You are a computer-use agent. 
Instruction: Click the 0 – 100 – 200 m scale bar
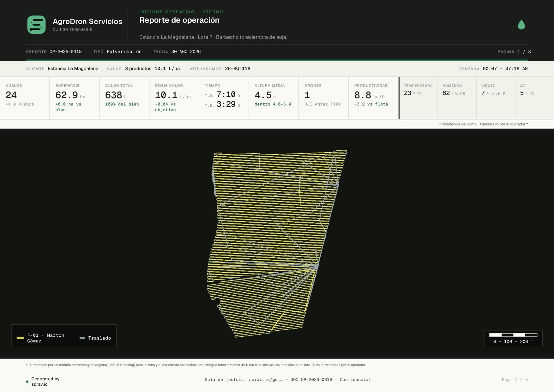(513, 335)
